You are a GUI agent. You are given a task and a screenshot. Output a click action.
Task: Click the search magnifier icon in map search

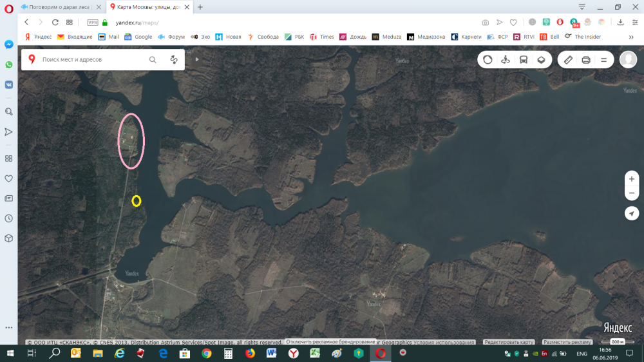pos(153,60)
